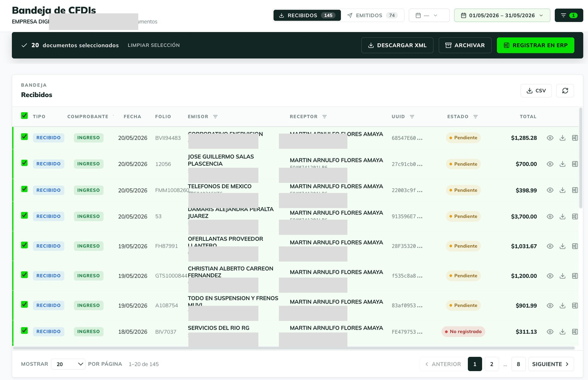The width and height of the screenshot is (588, 380).
Task: Open the UUID column filter icon
Action: coord(412,117)
